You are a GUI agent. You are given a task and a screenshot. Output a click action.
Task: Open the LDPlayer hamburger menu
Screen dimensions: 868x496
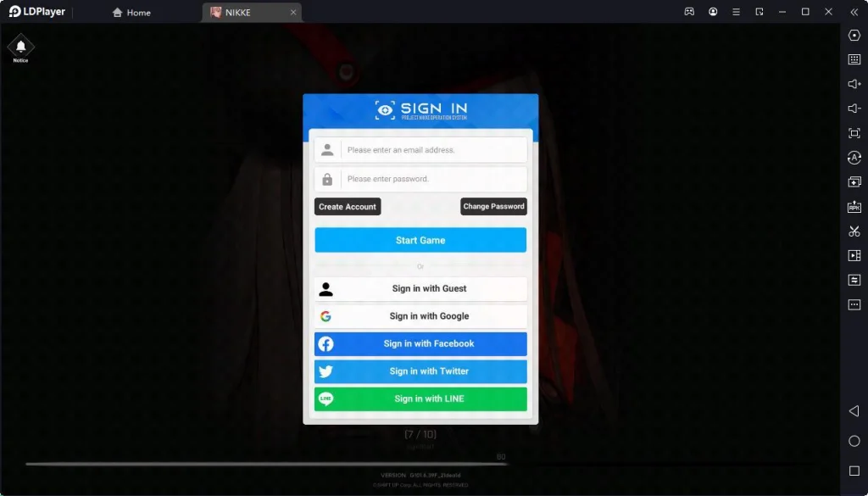click(x=737, y=12)
